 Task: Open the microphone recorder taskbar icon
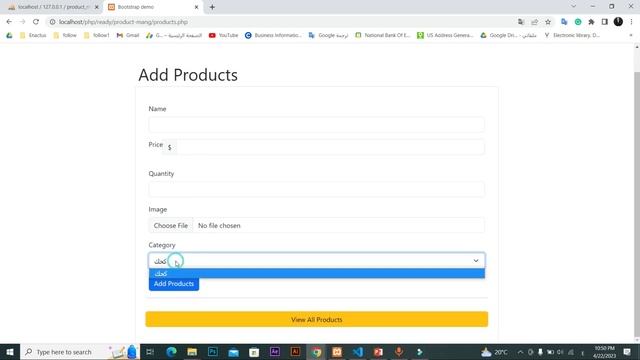[399, 352]
